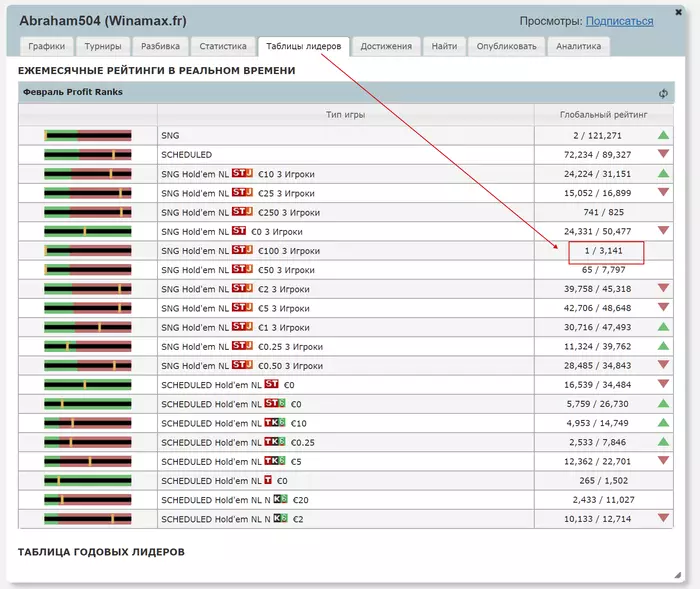This screenshot has width=700, height=589.
Task: Click up arrow in €1 3 Игроки row
Action: [x=663, y=327]
